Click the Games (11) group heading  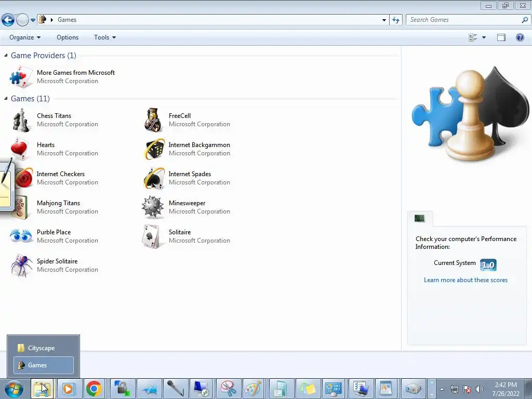30,98
